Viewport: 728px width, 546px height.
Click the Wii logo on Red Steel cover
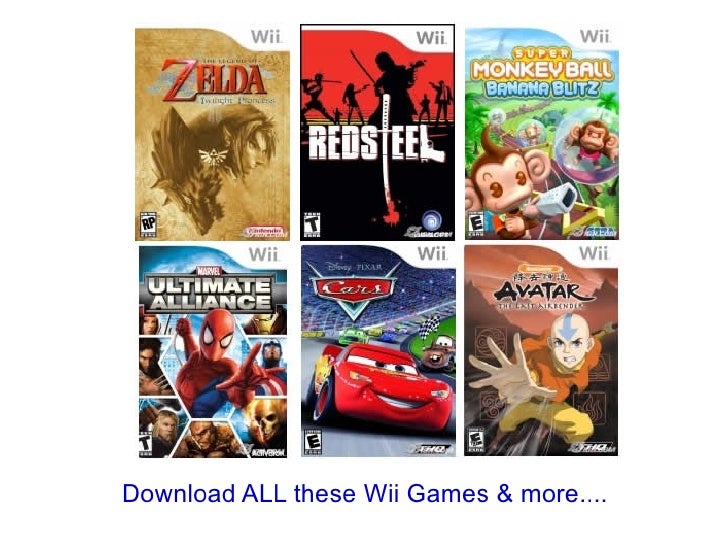click(x=431, y=38)
